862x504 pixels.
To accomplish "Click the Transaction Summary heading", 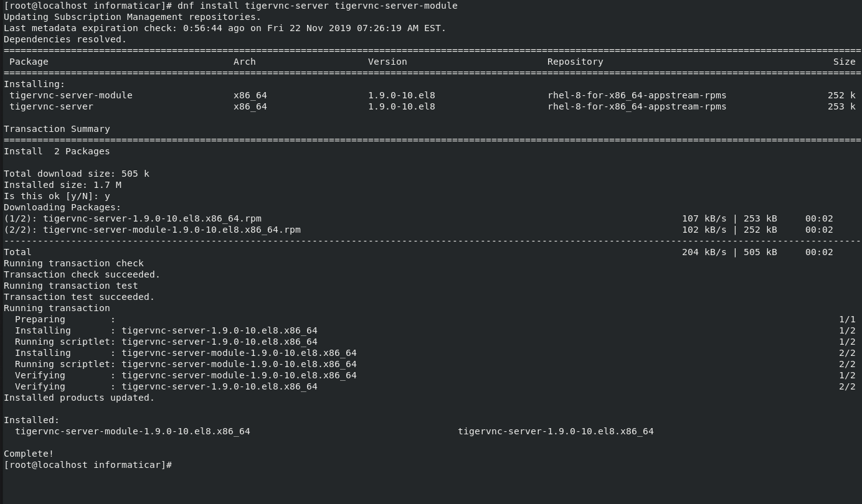I will 57,129.
